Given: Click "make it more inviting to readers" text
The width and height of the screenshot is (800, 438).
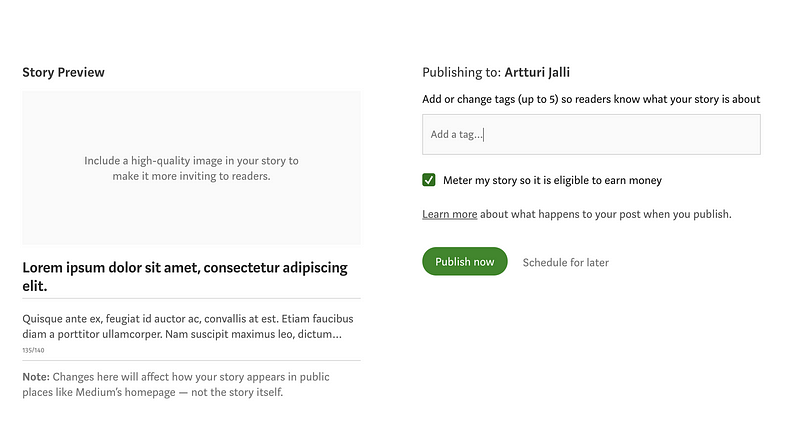Looking at the screenshot, I should (191, 176).
